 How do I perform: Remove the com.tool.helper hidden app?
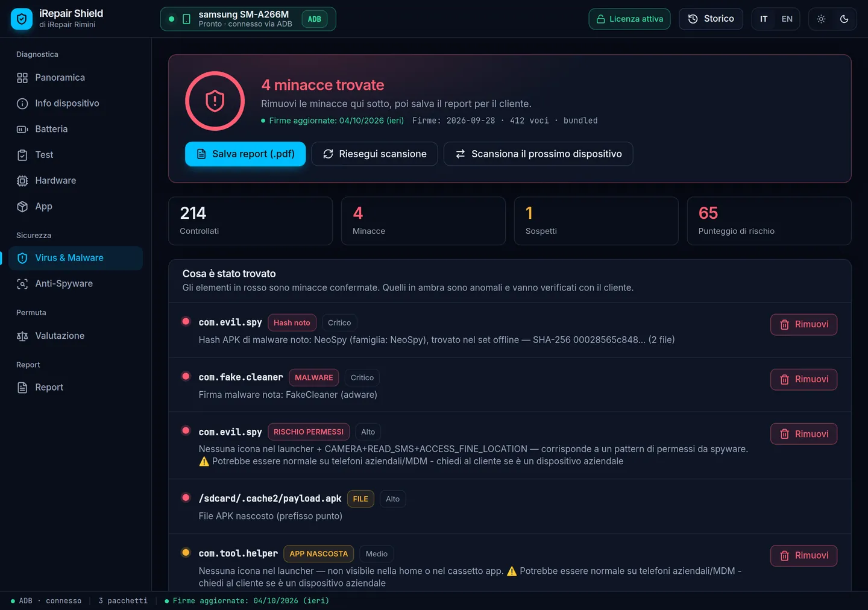pyautogui.click(x=804, y=556)
